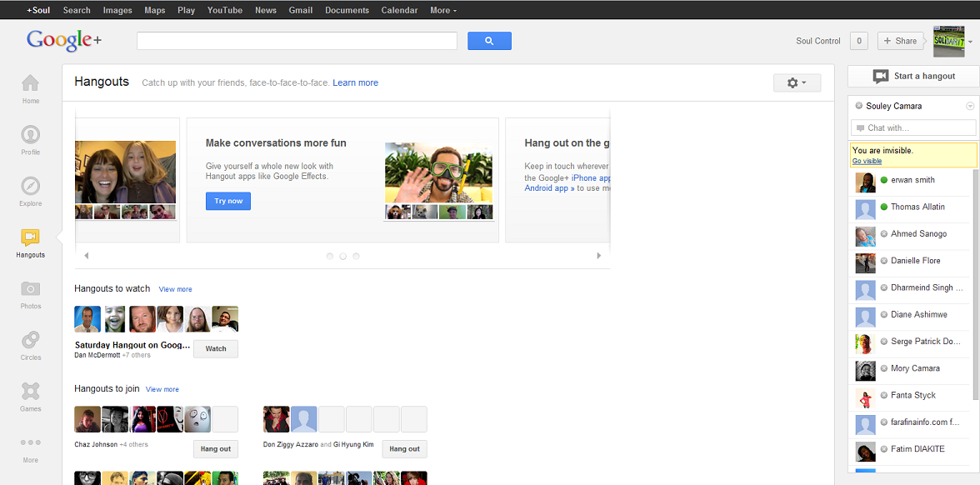Viewport: 980px width, 485px height.
Task: Select the first carousel page dot
Action: 330,257
